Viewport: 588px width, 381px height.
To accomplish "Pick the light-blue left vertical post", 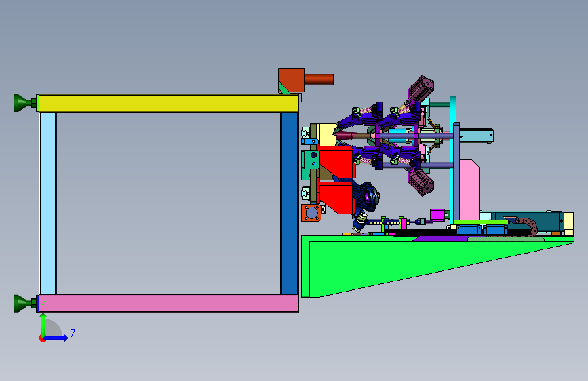I will pyautogui.click(x=47, y=203).
